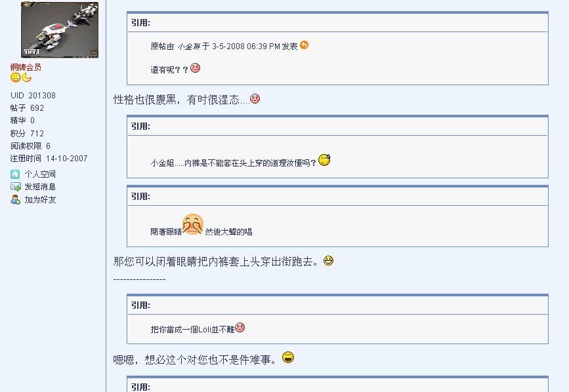Click the 小金麟 author name in the quote
569x392 pixels.
pyautogui.click(x=189, y=47)
